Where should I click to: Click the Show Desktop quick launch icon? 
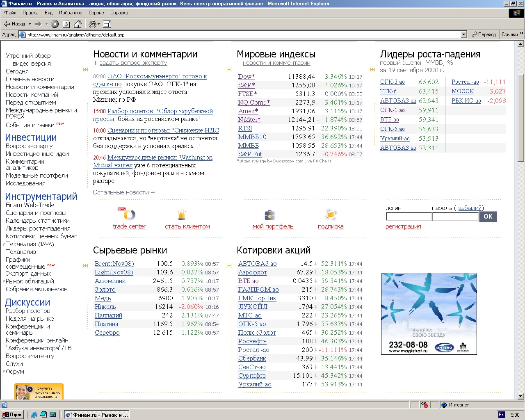pos(43,415)
